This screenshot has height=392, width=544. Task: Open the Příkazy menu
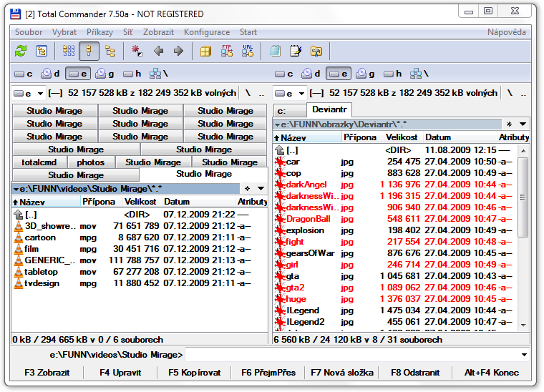[x=100, y=32]
